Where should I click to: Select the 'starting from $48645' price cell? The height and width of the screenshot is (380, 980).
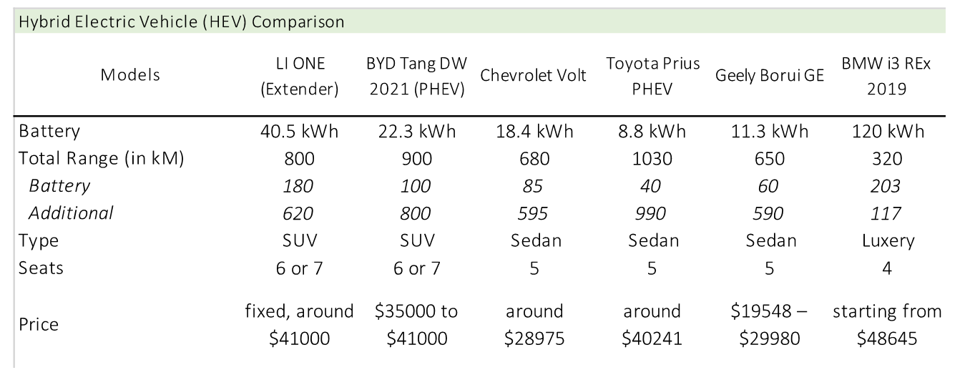click(886, 324)
